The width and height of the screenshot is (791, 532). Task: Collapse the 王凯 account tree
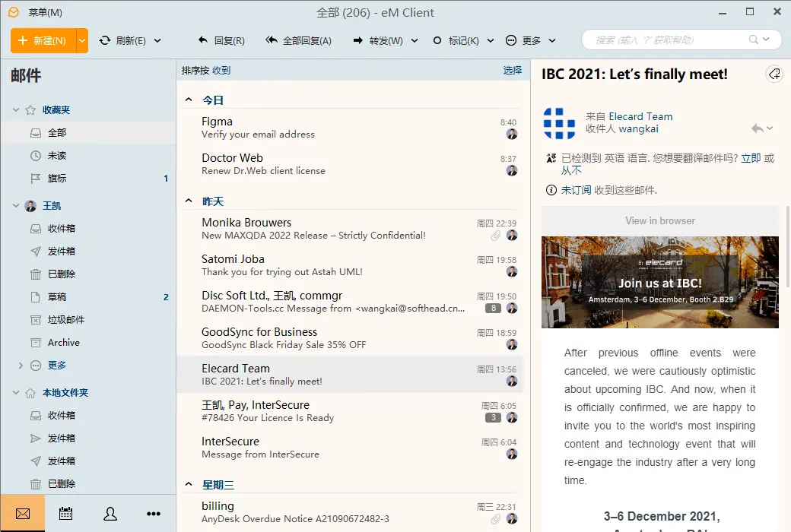point(16,206)
